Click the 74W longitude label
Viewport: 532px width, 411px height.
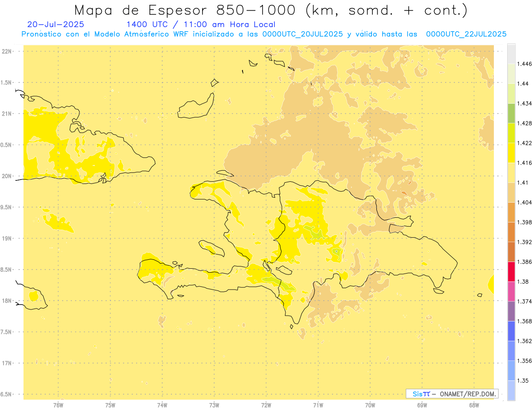pos(162,405)
